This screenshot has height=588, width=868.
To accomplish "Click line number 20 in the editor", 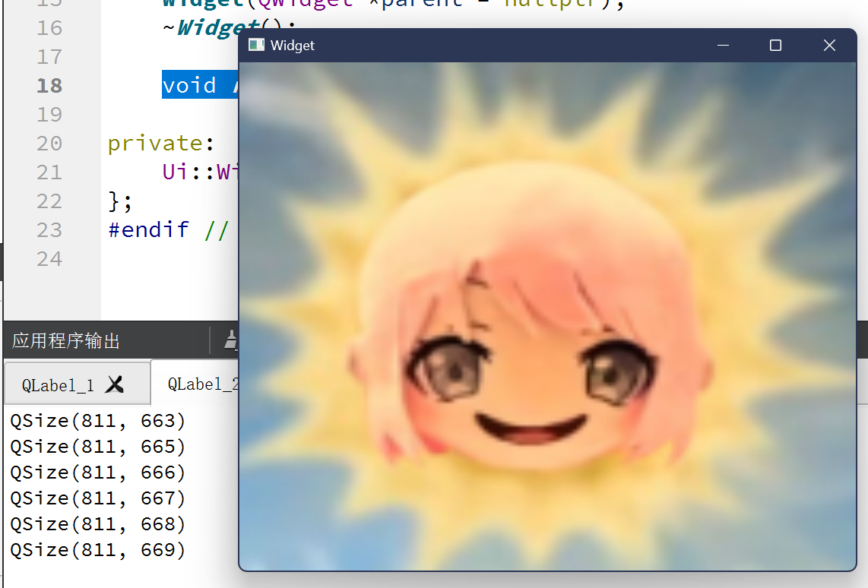I will coord(49,144).
